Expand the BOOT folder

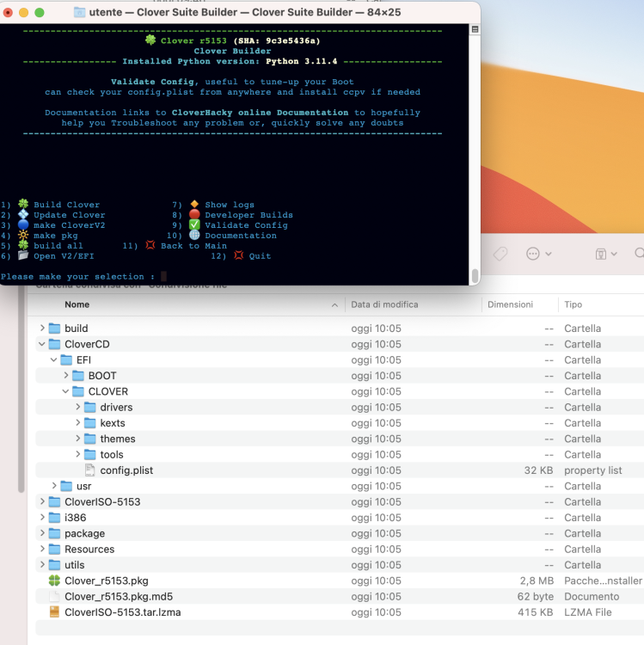(66, 375)
